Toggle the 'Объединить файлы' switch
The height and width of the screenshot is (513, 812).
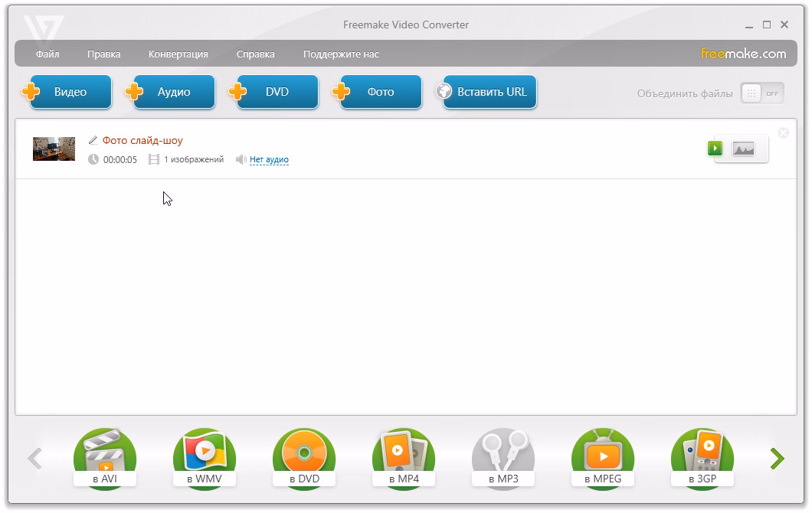click(x=761, y=93)
